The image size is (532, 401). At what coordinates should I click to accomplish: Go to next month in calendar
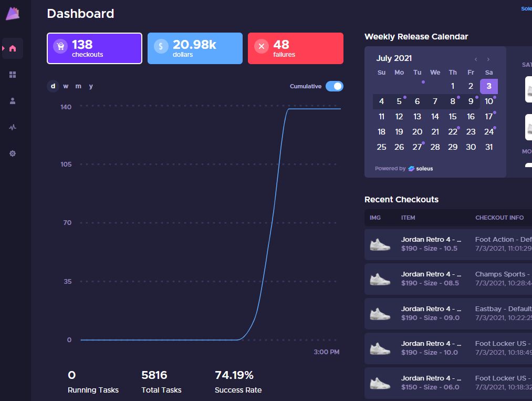click(488, 59)
